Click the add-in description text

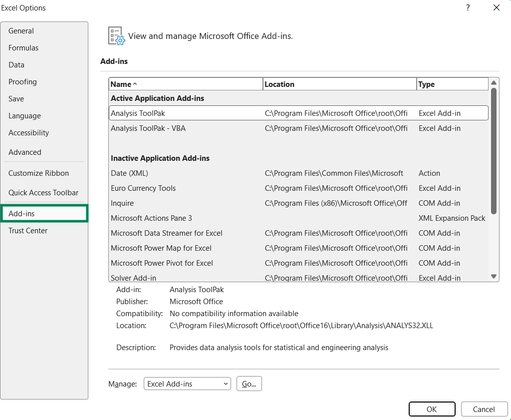[x=278, y=347]
